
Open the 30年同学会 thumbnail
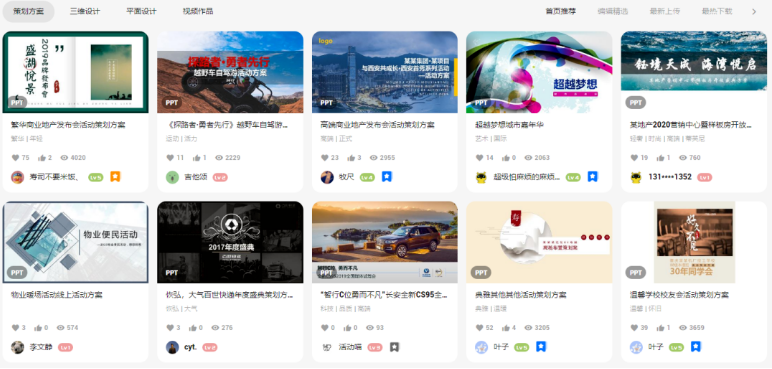click(x=694, y=242)
